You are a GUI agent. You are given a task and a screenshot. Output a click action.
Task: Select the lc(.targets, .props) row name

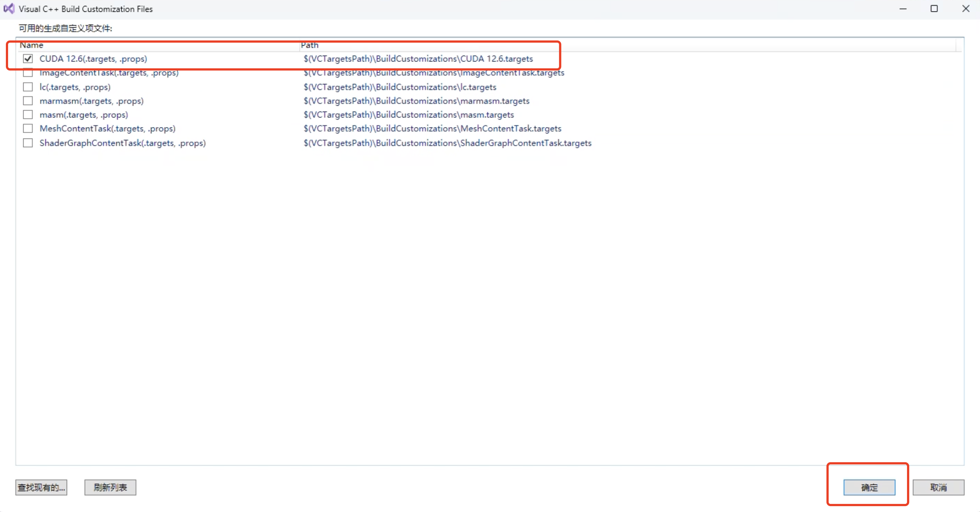75,87
